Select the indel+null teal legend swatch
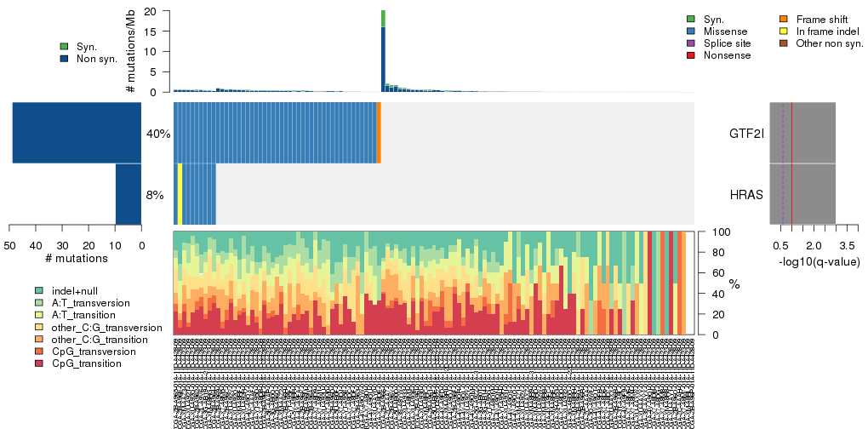This screenshot has height=429, width=868. (39, 290)
